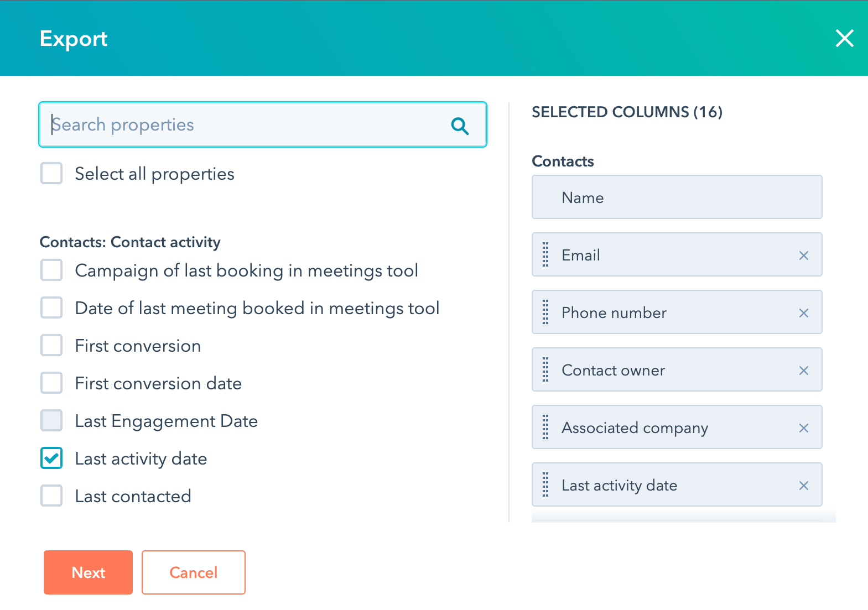The image size is (868, 610).
Task: Uncheck Last activity date checkbox
Action: (x=51, y=458)
